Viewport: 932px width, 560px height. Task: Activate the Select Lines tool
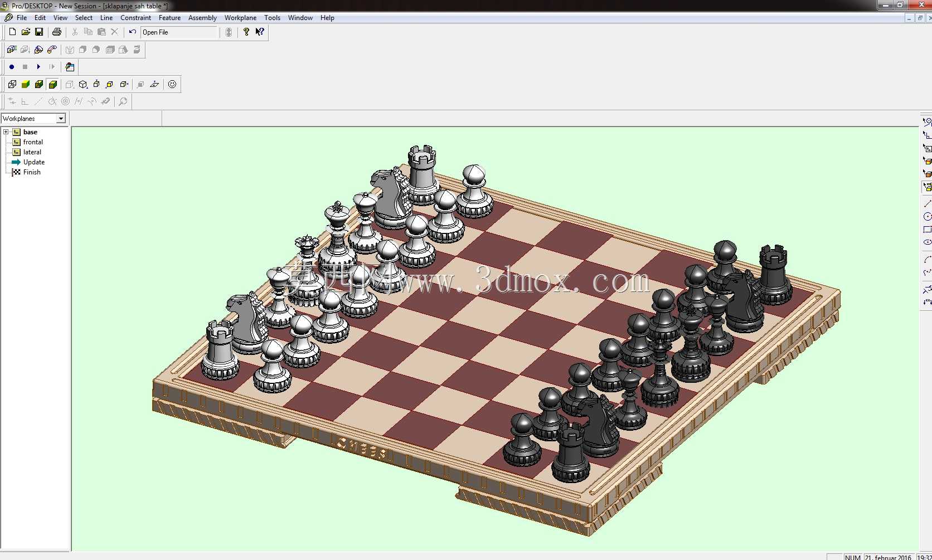pos(927,121)
